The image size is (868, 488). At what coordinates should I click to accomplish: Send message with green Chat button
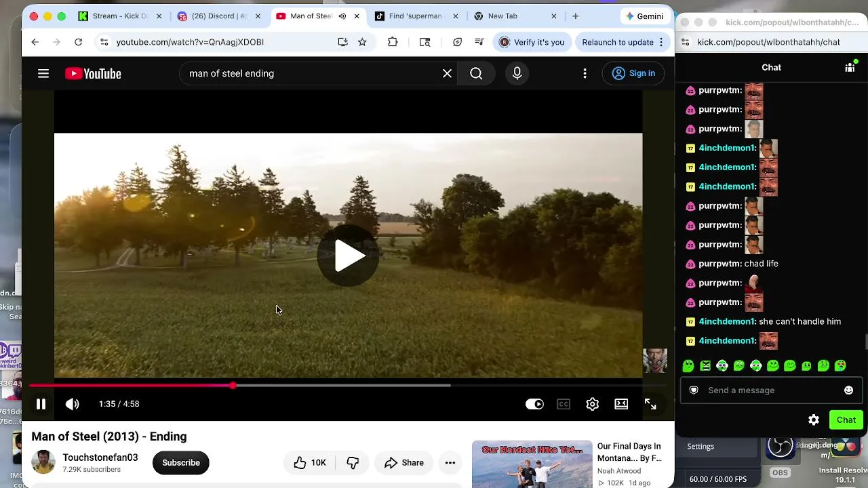click(846, 420)
